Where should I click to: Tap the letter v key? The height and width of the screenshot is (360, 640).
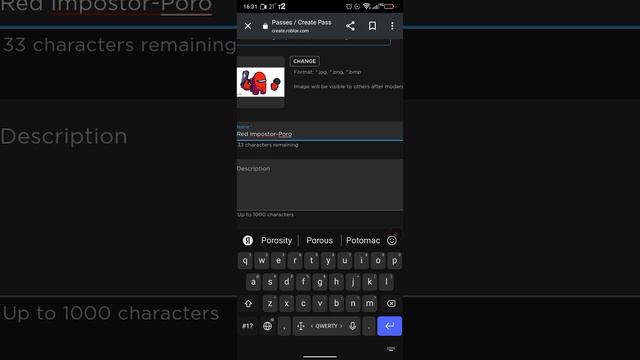click(x=320, y=304)
